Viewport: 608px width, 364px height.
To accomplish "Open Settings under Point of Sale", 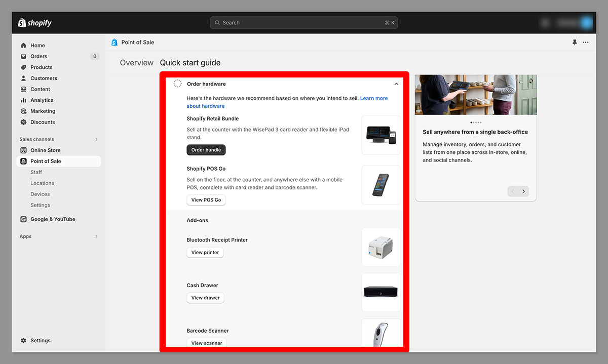I will 41,205.
